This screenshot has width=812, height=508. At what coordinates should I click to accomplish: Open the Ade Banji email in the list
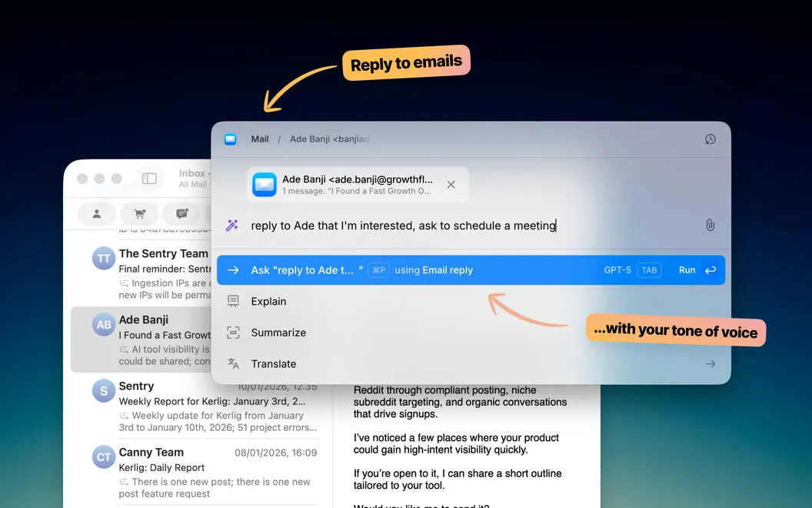tap(141, 339)
